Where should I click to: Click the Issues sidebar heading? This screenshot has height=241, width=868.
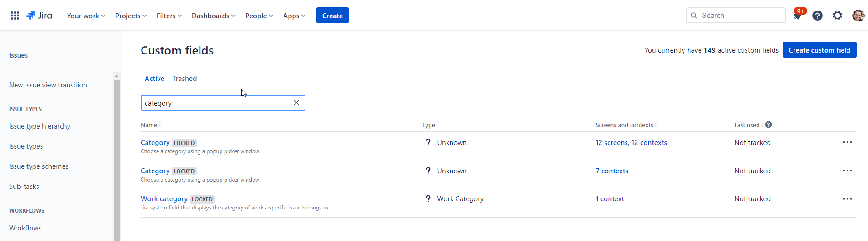(x=18, y=55)
